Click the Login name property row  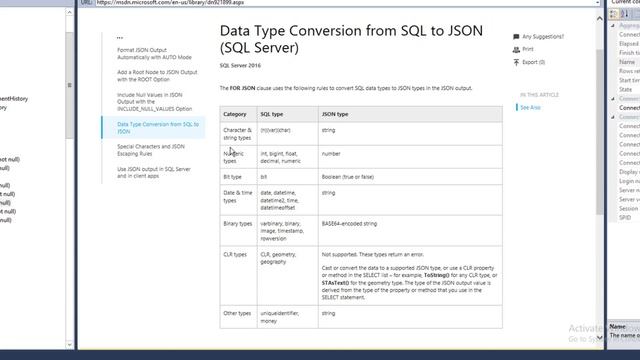pyautogui.click(x=629, y=181)
